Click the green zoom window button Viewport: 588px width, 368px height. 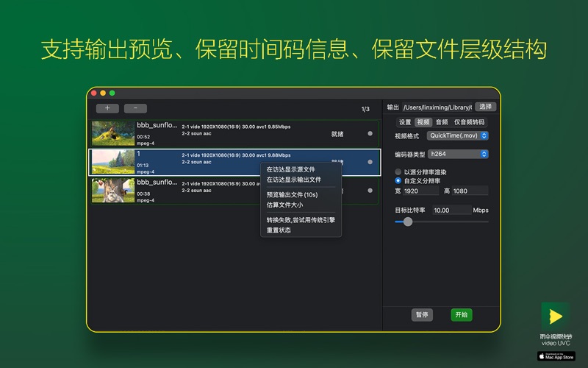(112, 93)
